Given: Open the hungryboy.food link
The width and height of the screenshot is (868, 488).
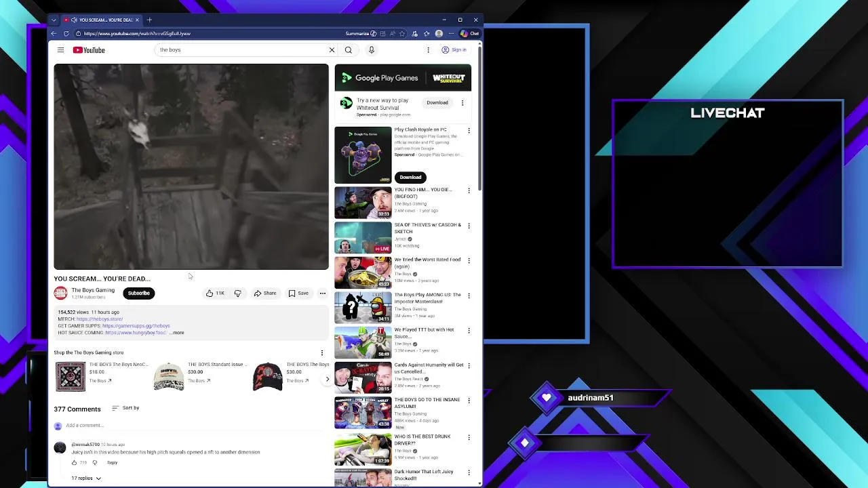Looking at the screenshot, I should [x=136, y=333].
